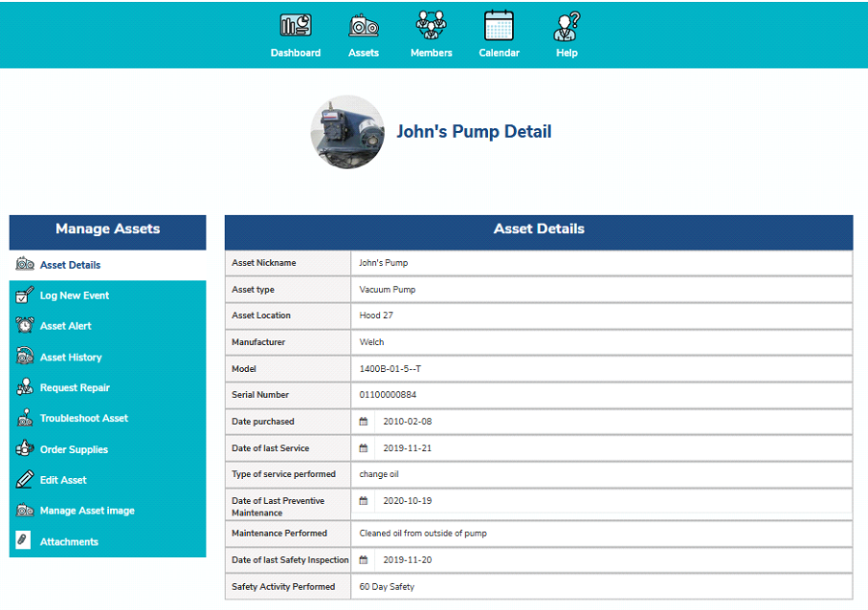The image size is (868, 610).
Task: Click the Serial Number value field
Action: click(x=602, y=395)
